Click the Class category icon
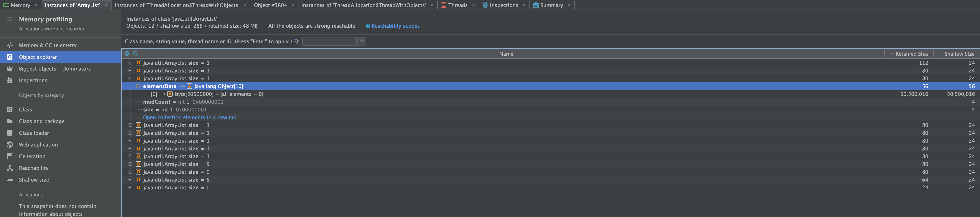The height and width of the screenshot is (217, 980). pyautogui.click(x=10, y=109)
